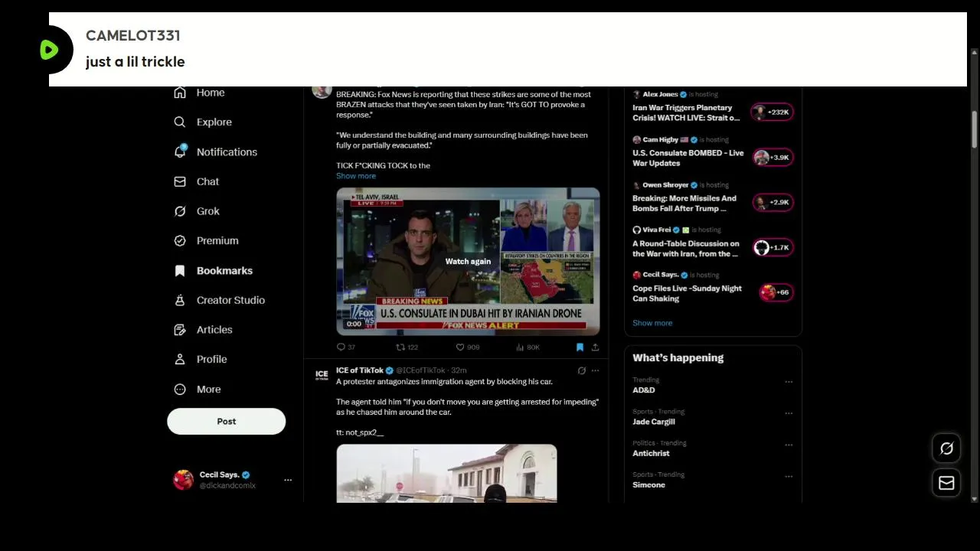Open the Home icon in sidebar
Image resolution: width=980 pixels, height=551 pixels.
pos(180,93)
